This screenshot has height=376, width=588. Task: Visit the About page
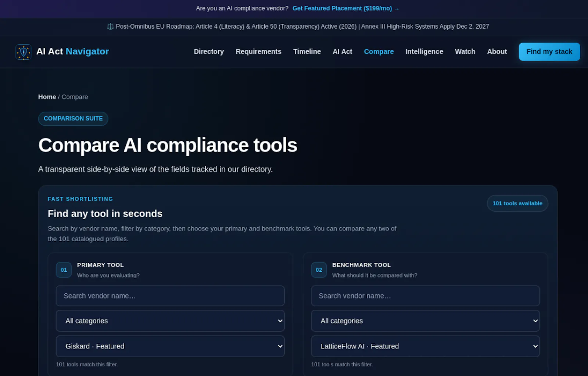point(497,52)
